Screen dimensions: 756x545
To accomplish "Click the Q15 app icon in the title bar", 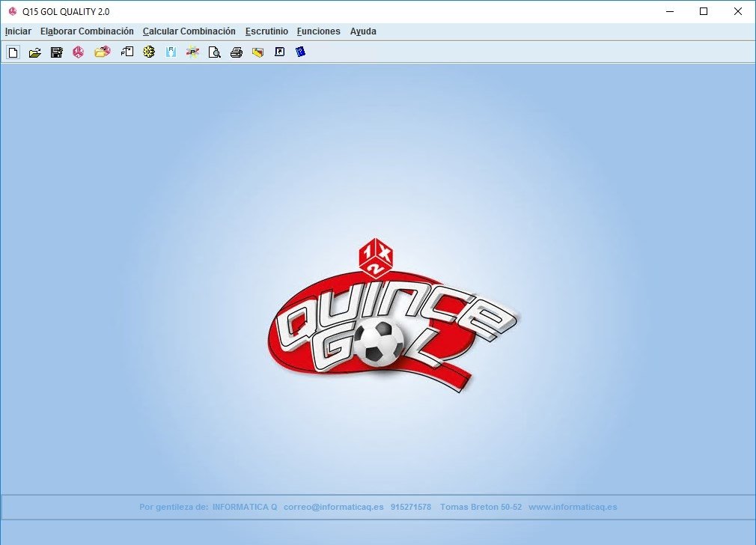I will tap(13, 11).
